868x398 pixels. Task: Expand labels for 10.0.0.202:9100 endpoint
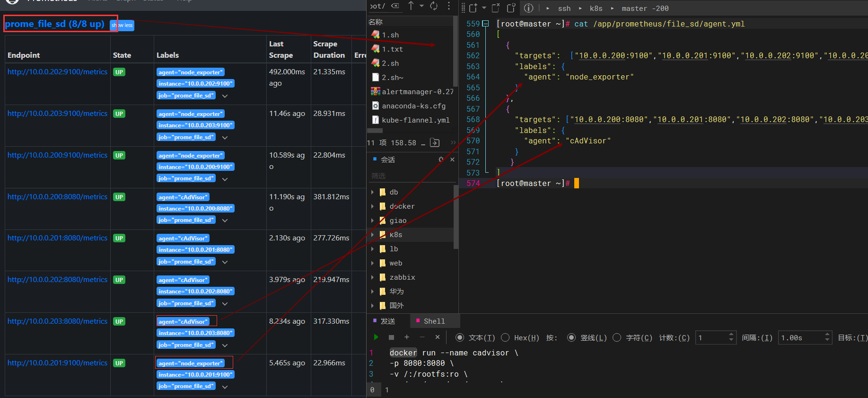tap(225, 96)
